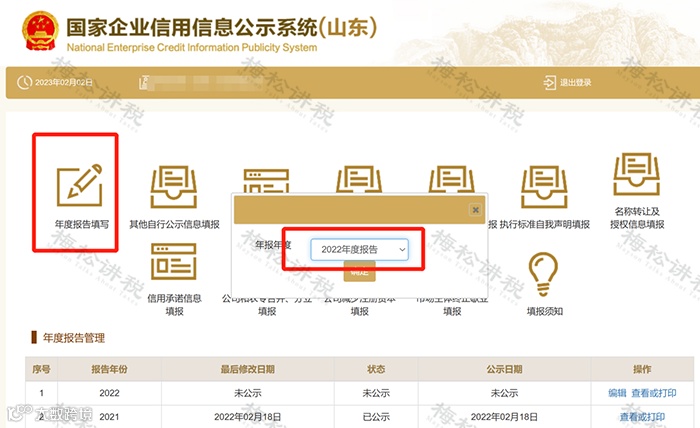
Task: Click the 2022 report year cell
Action: tap(109, 393)
